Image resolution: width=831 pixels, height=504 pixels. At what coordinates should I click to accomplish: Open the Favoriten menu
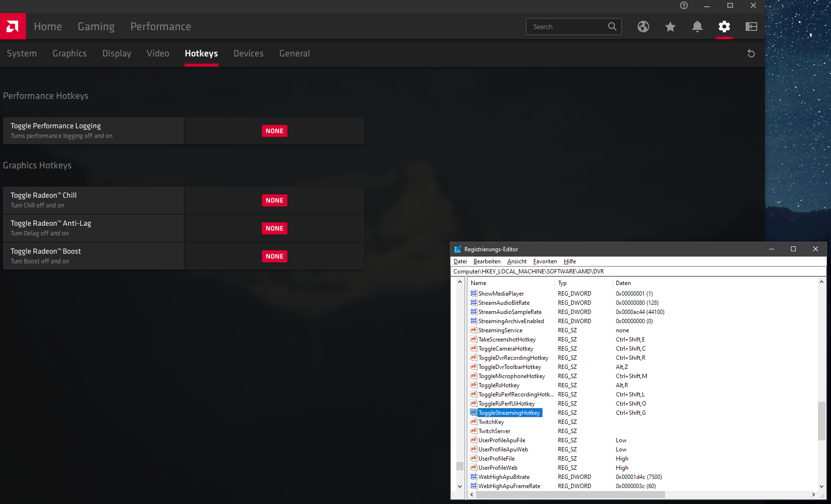(545, 261)
